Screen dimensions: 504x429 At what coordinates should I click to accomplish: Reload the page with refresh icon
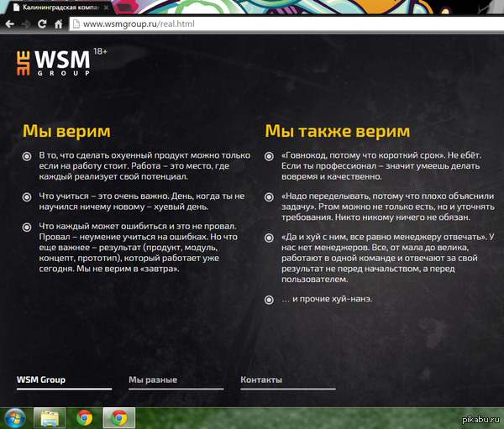42,24
